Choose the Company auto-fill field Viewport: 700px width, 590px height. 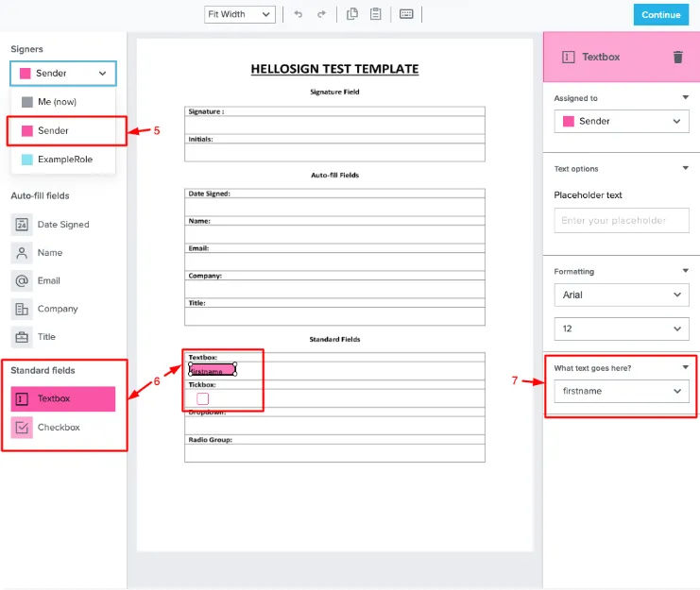[56, 309]
